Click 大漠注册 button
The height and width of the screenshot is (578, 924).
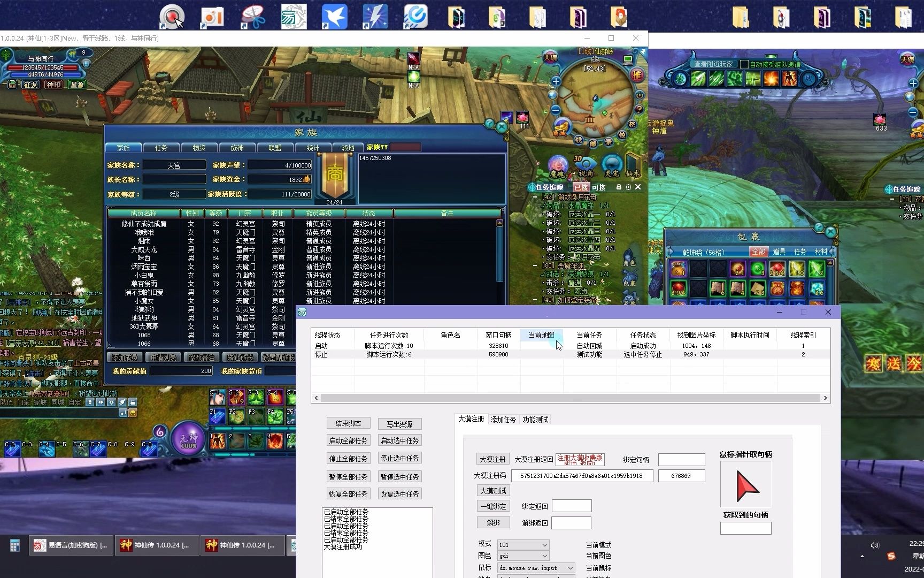492,459
